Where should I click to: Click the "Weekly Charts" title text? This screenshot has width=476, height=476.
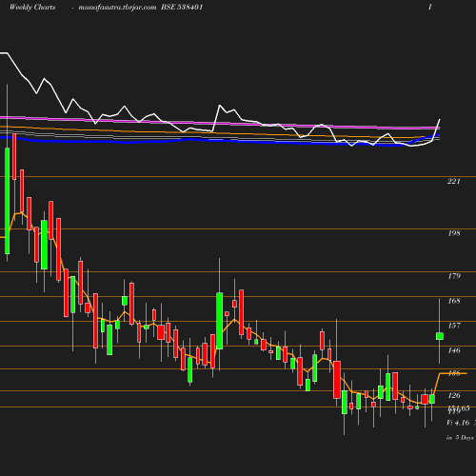(32, 8)
